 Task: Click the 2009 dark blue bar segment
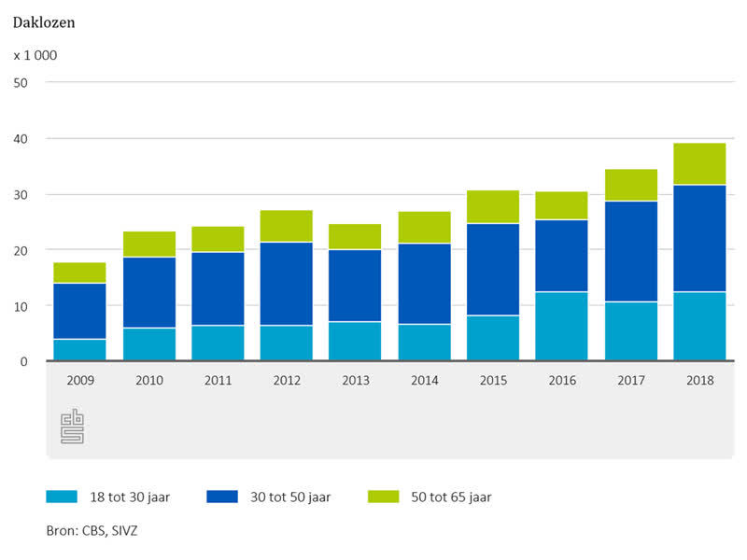point(79,311)
